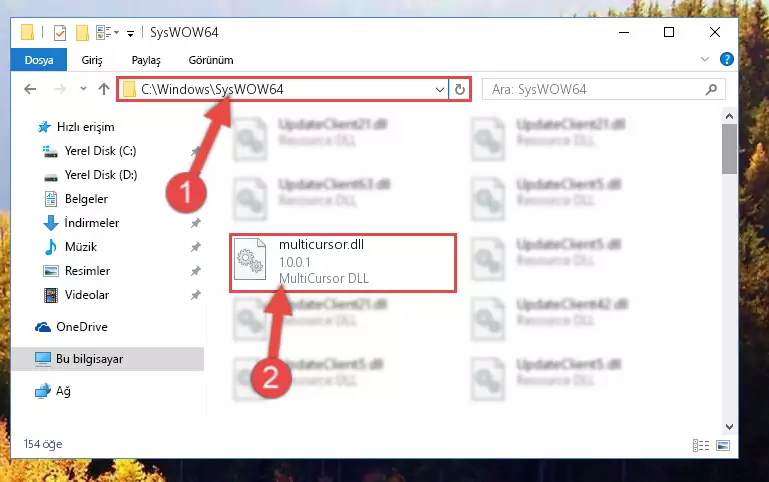The image size is (769, 482).
Task: Click the scrollbar up arrow
Action: [x=729, y=116]
